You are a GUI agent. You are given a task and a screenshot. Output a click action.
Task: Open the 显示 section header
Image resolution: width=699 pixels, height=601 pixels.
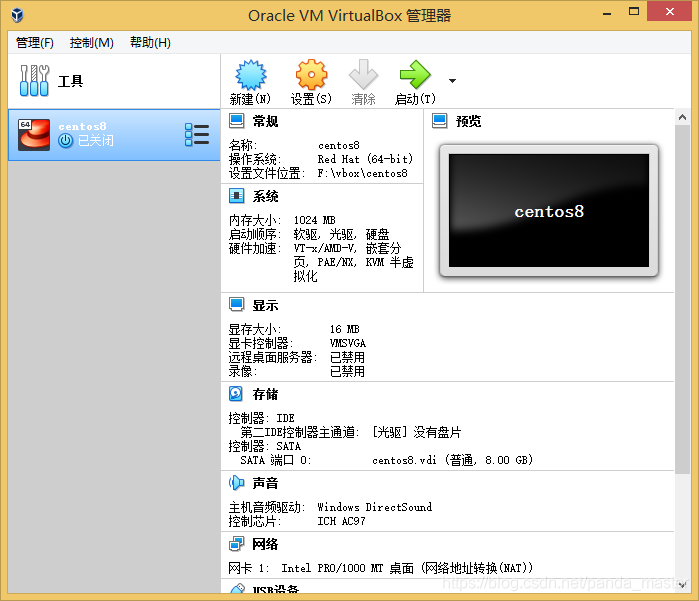pyautogui.click(x=265, y=305)
